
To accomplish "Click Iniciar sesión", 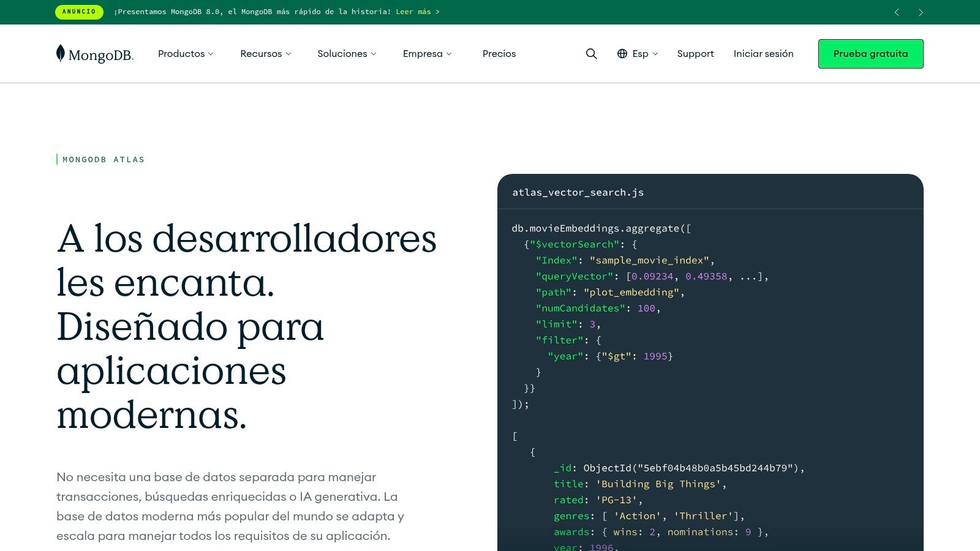I will (763, 54).
